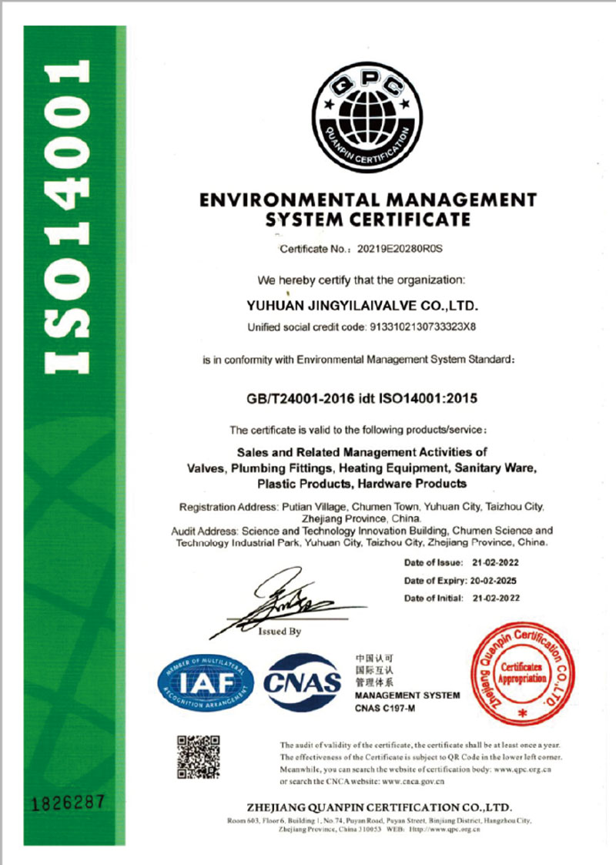Click 'Plastic Products, Hardware Products' line

point(362,484)
